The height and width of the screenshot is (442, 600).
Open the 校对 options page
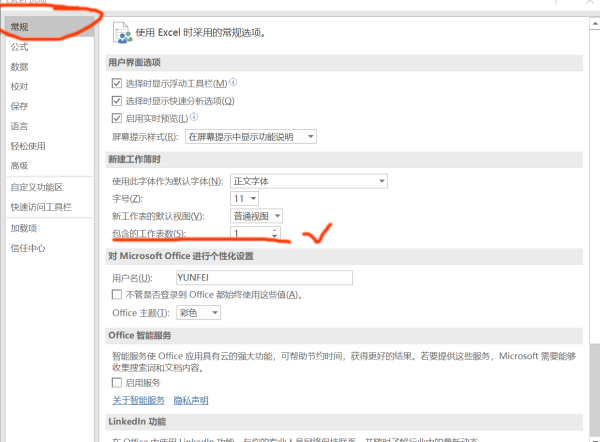pos(19,86)
